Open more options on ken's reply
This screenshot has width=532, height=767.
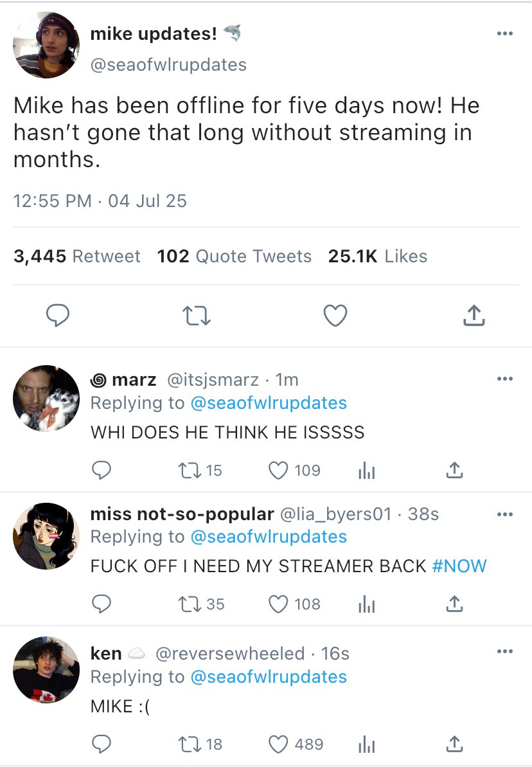click(x=506, y=653)
